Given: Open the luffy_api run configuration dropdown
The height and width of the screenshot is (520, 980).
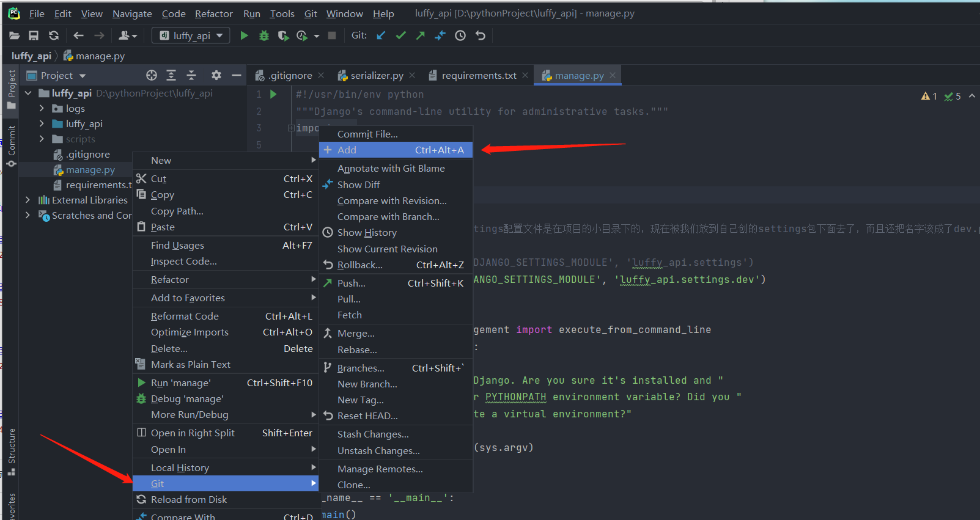Looking at the screenshot, I should 191,35.
